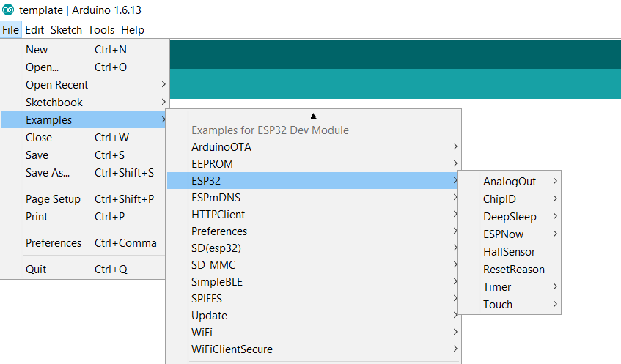Open the HallSensor example sketch
The height and width of the screenshot is (364, 621).
tap(509, 252)
